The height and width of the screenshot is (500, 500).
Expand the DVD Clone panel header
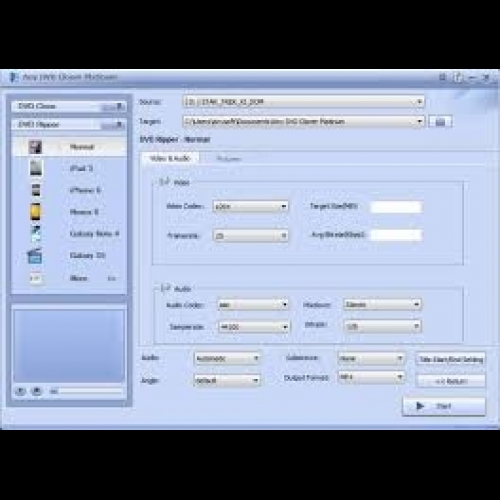point(69,106)
